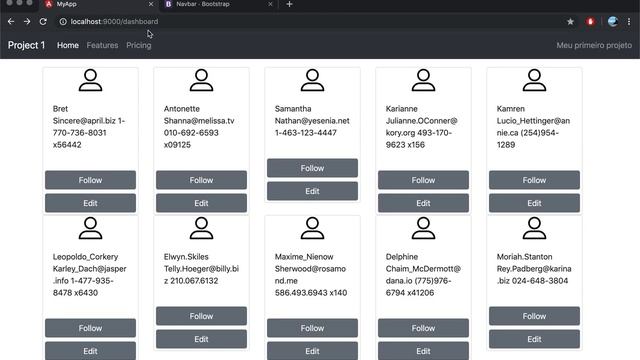Click Antonette's user avatar icon
This screenshot has height=360, width=640.
pos(201,80)
